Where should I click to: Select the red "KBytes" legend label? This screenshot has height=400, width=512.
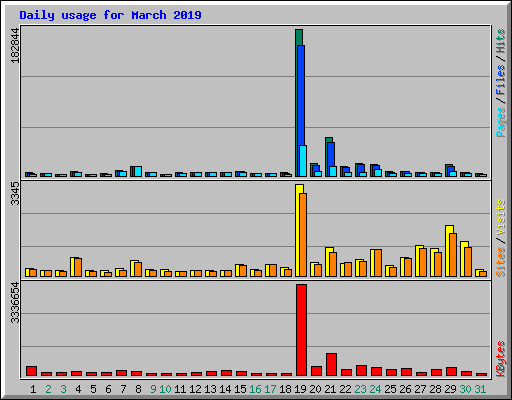pos(500,359)
